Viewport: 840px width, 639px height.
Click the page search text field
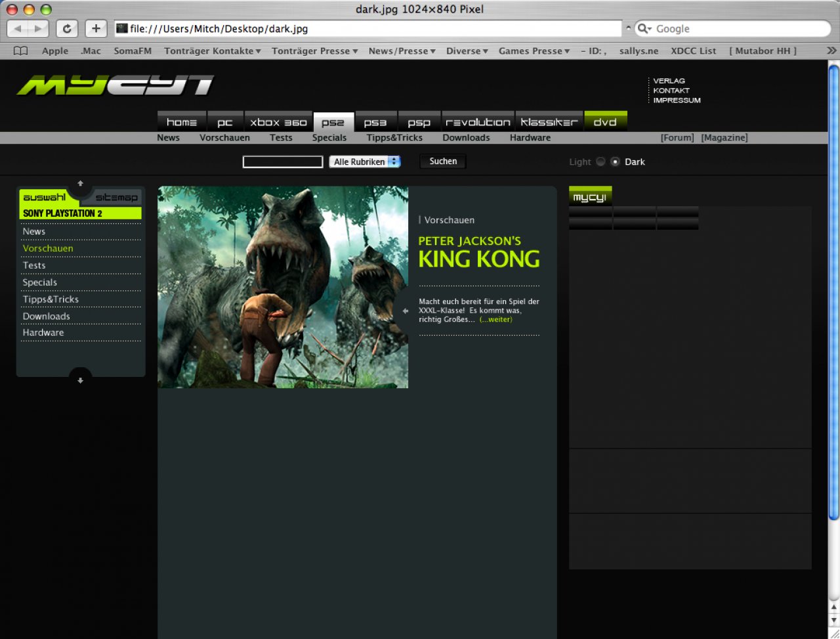(283, 162)
